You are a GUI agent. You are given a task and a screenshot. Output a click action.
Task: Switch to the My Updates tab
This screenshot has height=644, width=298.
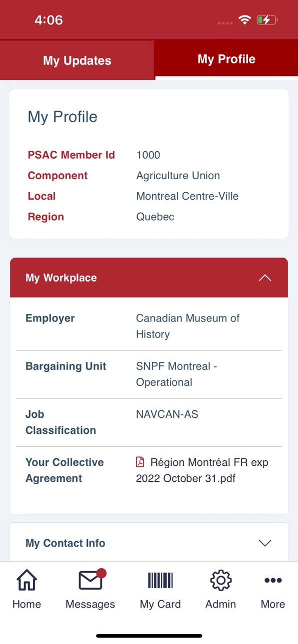(77, 60)
